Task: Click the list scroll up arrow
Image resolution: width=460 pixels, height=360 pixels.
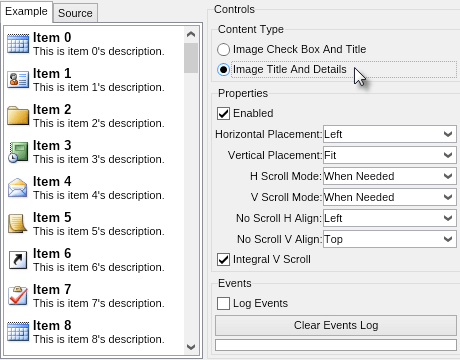Action: (191, 34)
